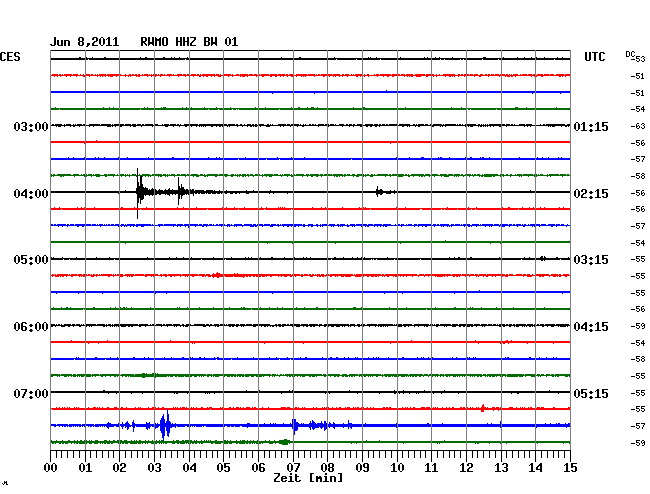Image resolution: width=650 pixels, height=494 pixels.
Task: Click small black event near minute 09 on 04:00 trace
Action: (381, 192)
